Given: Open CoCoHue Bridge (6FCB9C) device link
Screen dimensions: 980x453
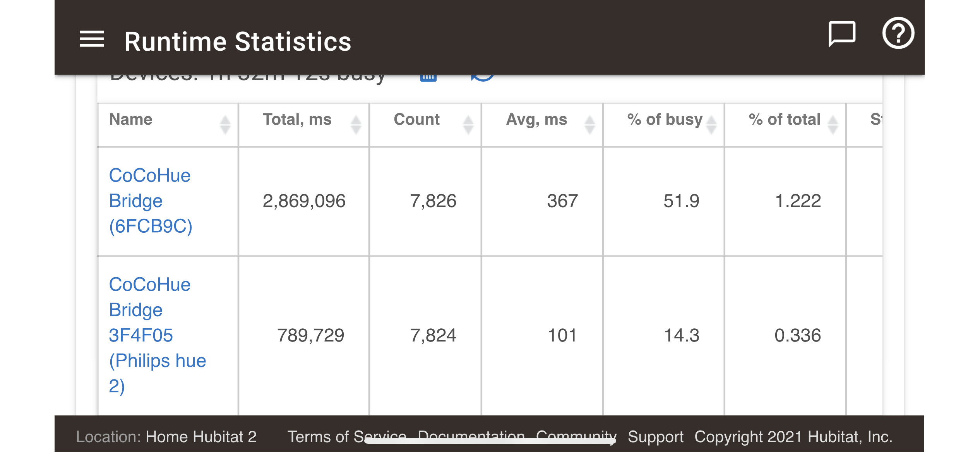Looking at the screenshot, I should pos(151,201).
